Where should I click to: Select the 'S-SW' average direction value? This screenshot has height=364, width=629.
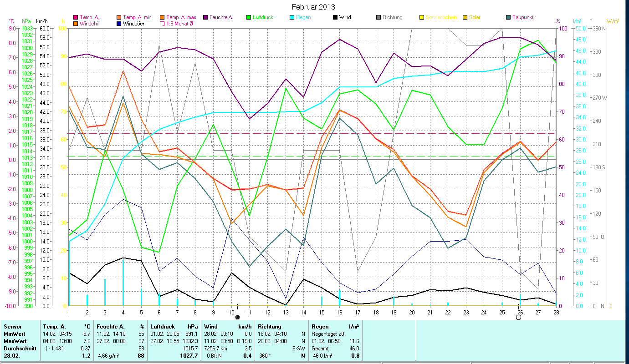click(x=299, y=349)
